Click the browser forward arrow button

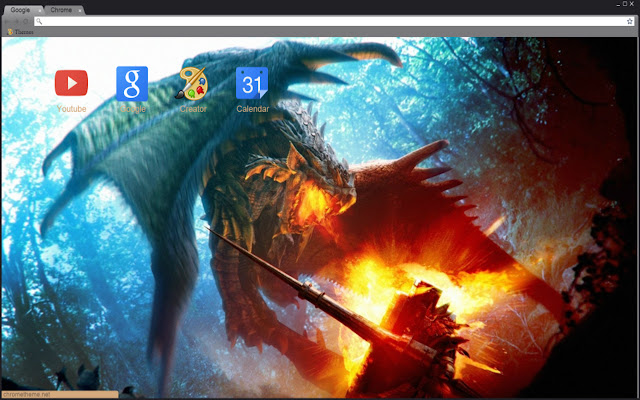[16, 21]
